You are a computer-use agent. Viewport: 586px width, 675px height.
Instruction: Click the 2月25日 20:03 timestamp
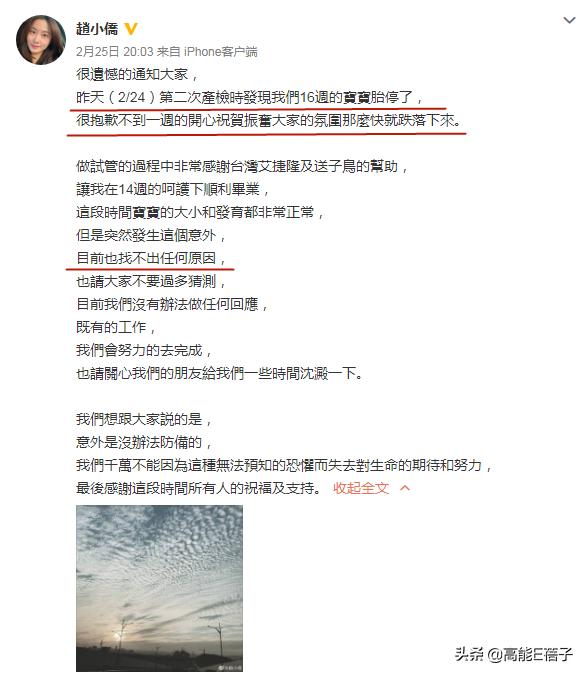tap(115, 52)
